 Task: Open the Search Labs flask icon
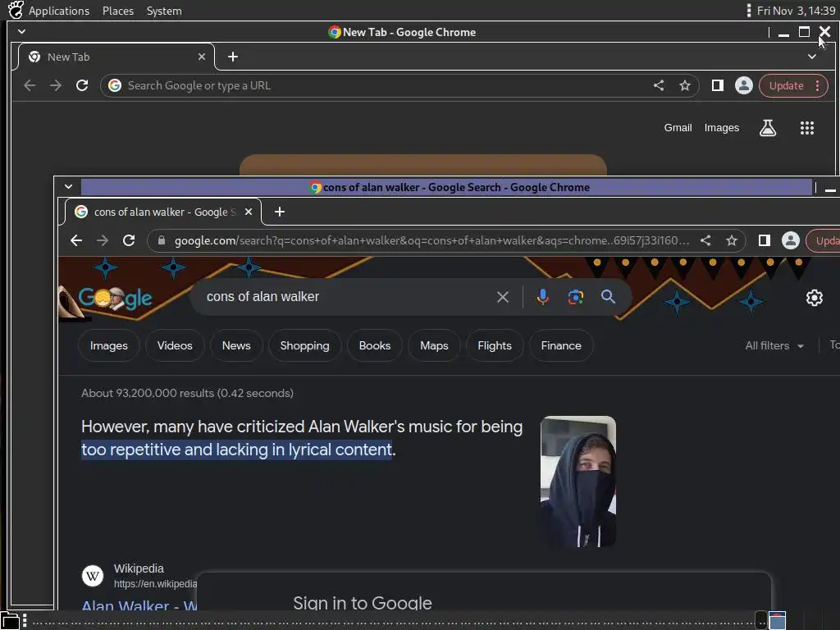coord(768,127)
